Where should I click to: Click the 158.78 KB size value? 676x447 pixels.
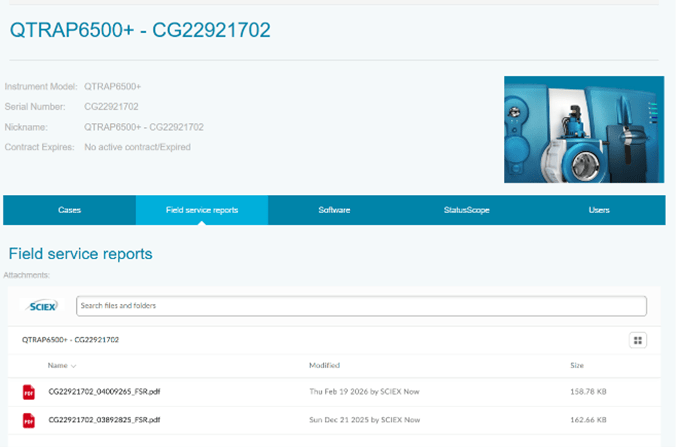click(588, 391)
